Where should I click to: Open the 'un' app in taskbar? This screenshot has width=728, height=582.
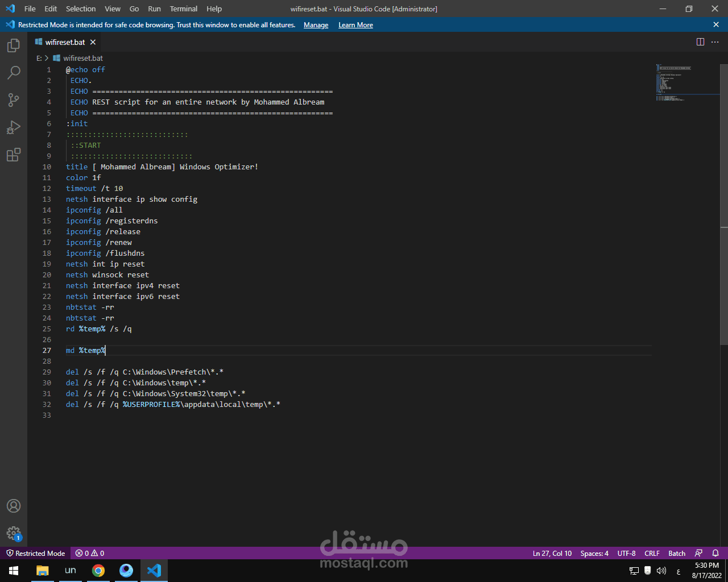click(x=71, y=571)
